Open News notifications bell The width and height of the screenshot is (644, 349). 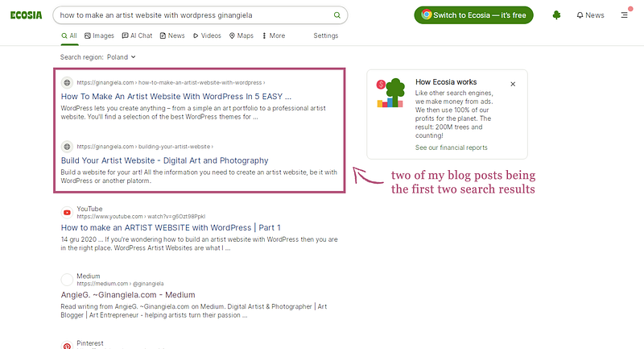[x=590, y=15]
